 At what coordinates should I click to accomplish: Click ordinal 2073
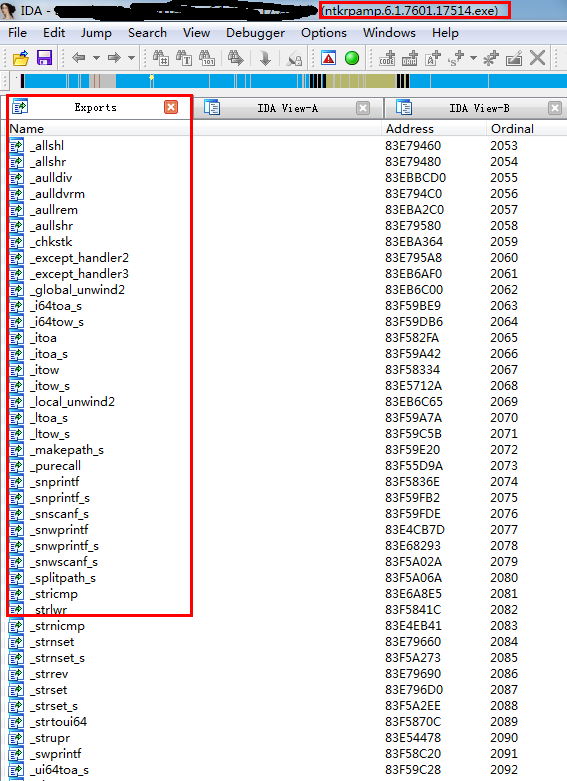pyautogui.click(x=504, y=466)
